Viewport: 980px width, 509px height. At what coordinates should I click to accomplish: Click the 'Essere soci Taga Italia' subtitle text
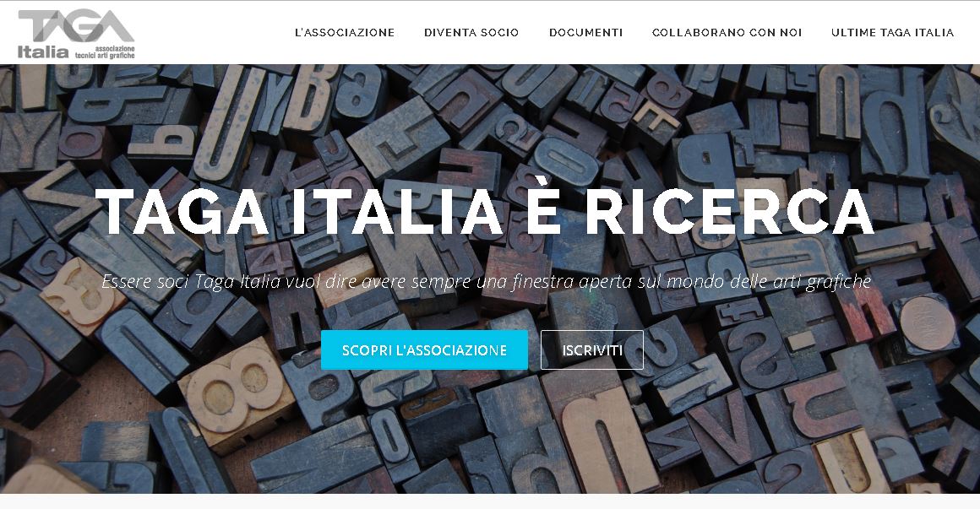coord(487,282)
